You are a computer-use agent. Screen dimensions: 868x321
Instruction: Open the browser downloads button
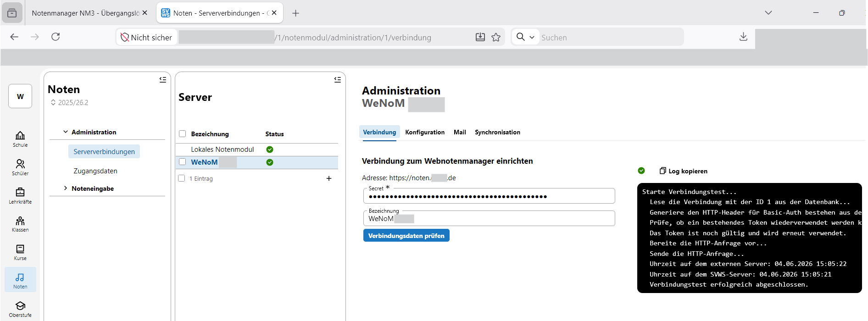click(x=744, y=37)
